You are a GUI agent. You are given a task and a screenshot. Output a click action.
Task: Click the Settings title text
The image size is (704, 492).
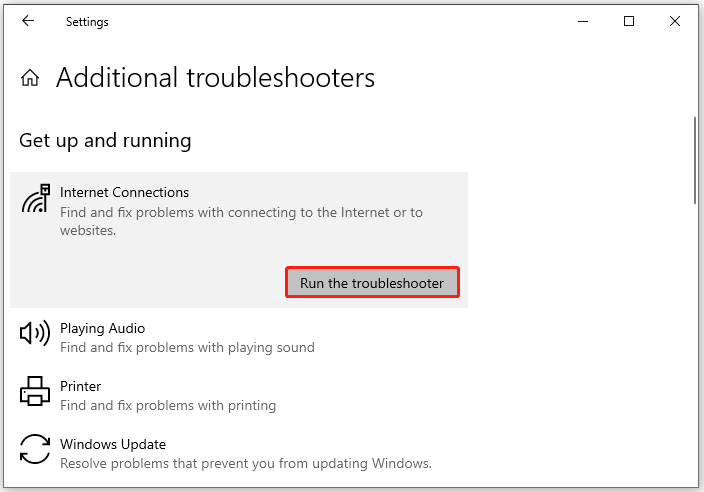point(87,22)
